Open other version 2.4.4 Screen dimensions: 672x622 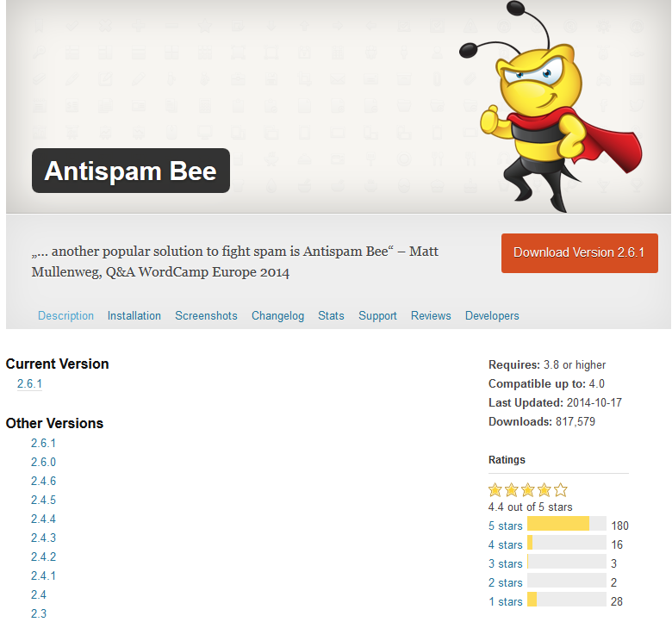coord(43,519)
